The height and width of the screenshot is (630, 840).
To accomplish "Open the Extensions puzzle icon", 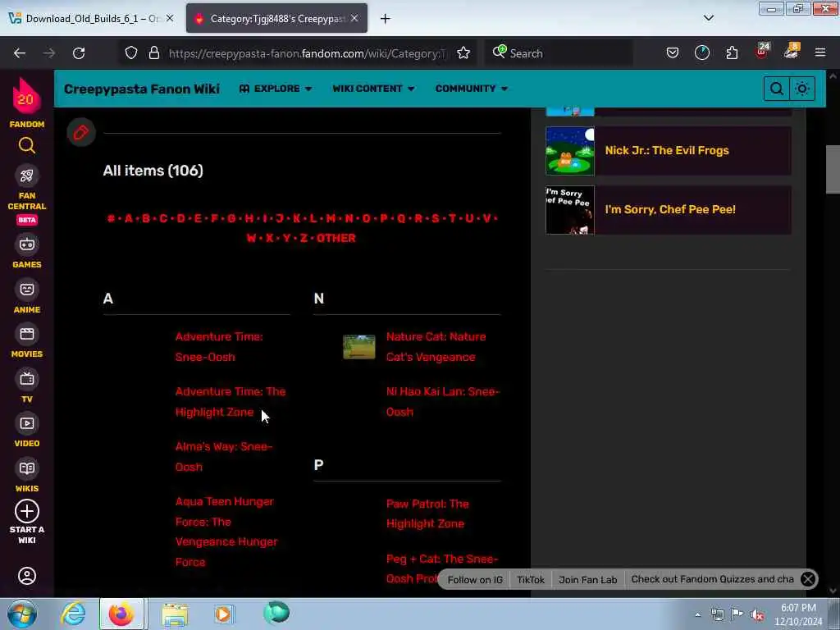I will tap(732, 53).
